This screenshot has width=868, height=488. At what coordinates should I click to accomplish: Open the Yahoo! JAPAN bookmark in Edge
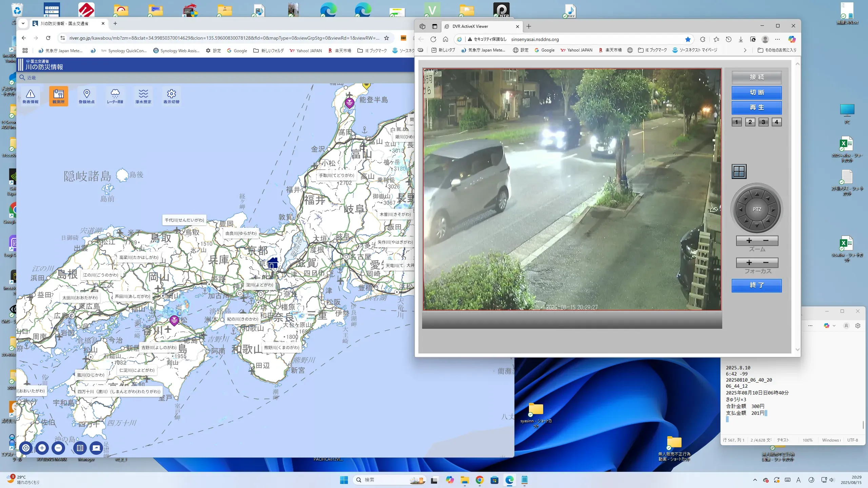pos(576,50)
